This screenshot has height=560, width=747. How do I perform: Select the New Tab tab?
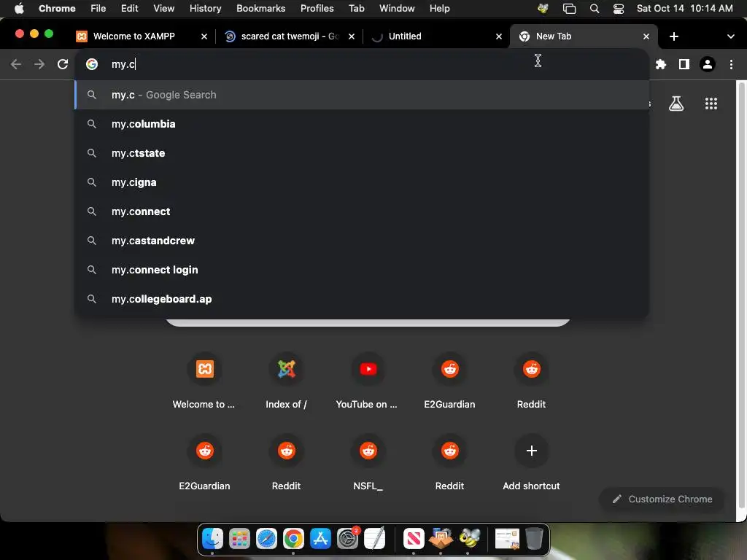(584, 36)
